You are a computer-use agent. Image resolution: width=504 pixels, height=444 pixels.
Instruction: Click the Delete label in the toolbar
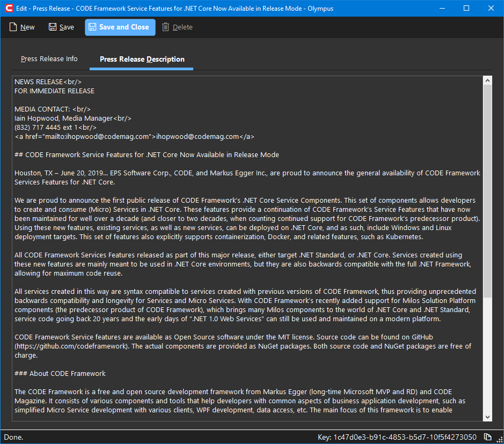(x=182, y=27)
